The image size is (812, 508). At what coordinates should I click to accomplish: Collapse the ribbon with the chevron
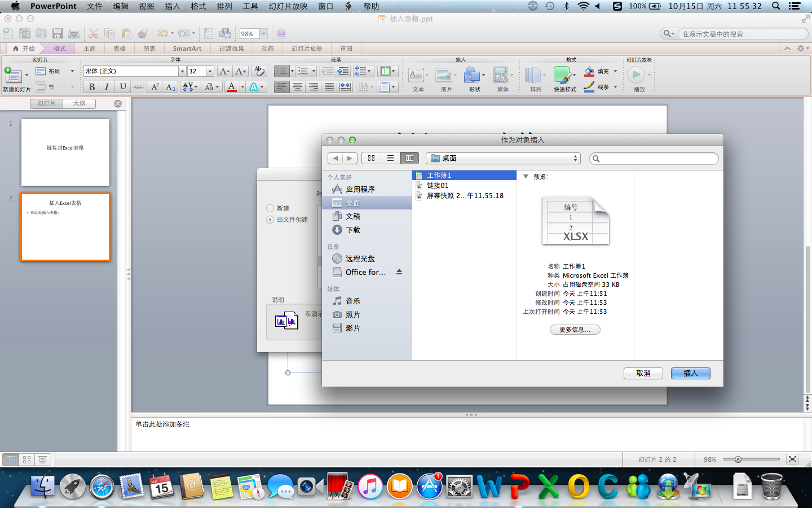tap(787, 49)
